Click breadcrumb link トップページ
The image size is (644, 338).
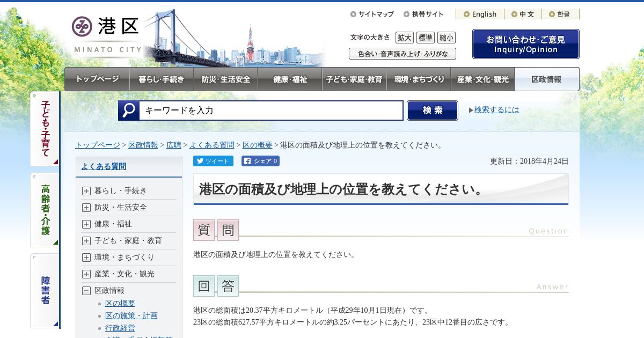point(98,145)
